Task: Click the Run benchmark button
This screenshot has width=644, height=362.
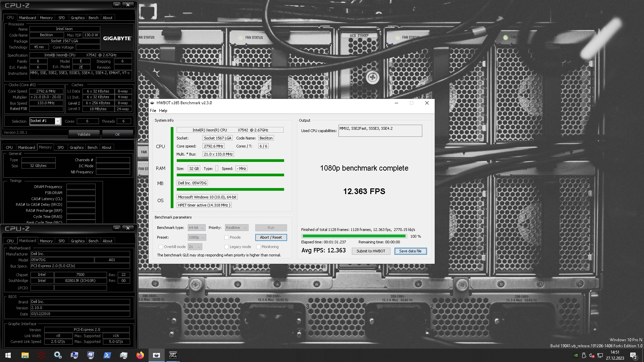Action: tap(271, 228)
